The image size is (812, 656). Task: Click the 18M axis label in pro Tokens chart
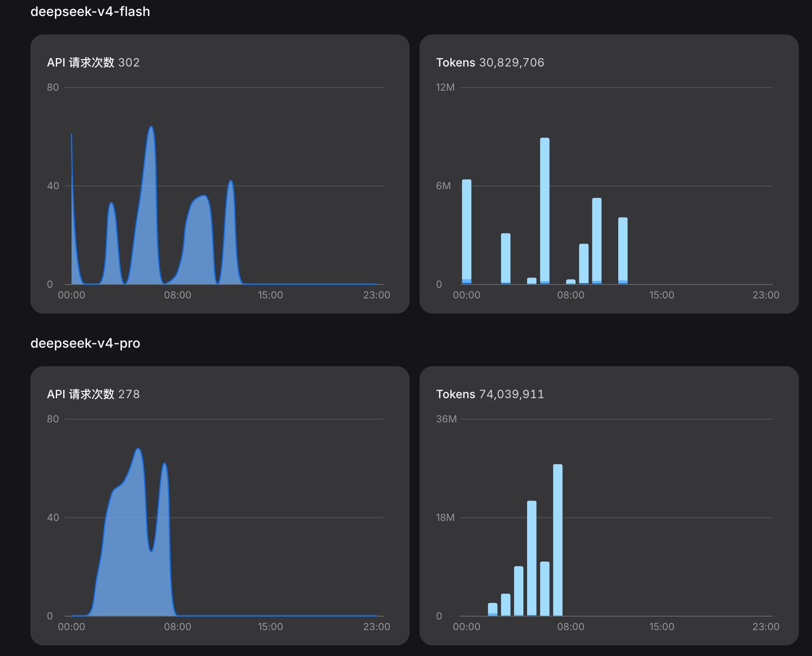[x=445, y=518]
